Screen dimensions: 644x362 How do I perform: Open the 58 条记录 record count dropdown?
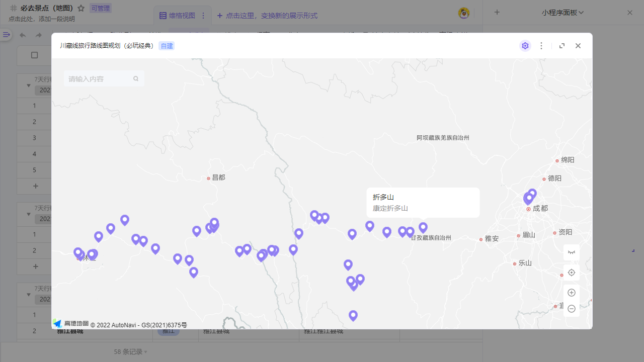coord(130,352)
